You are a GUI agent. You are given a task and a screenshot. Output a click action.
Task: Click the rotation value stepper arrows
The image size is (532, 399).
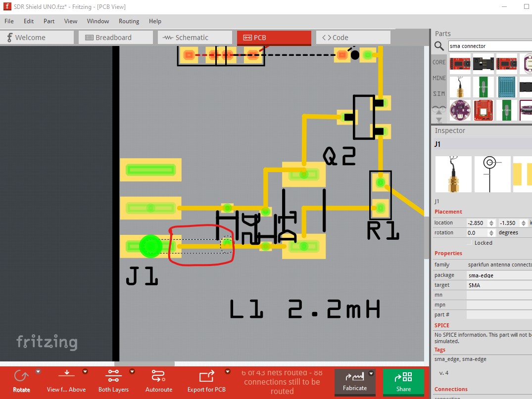491,233
